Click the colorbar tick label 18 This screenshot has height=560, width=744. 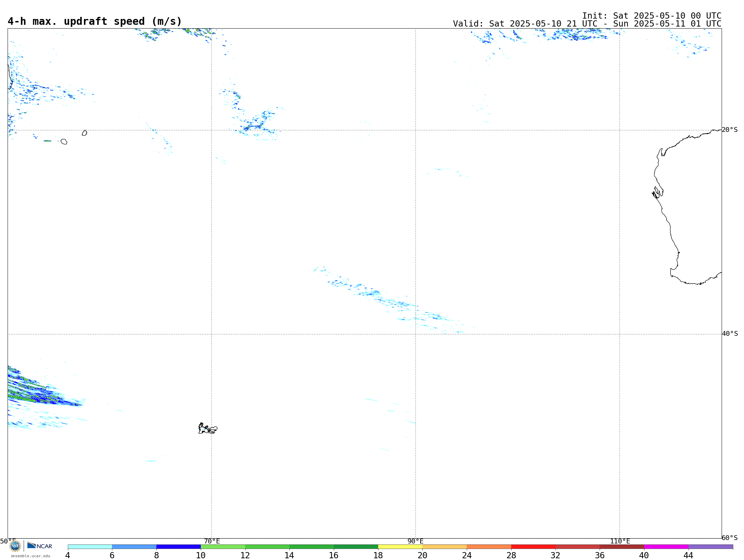coord(378,556)
